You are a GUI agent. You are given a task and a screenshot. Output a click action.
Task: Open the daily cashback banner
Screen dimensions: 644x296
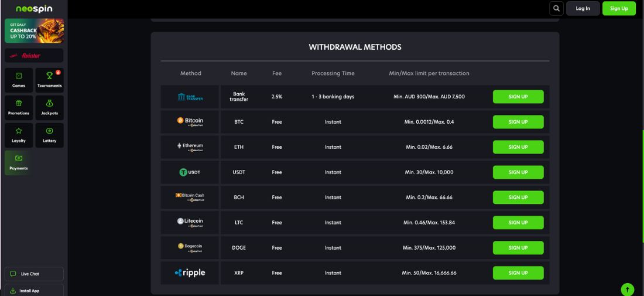click(x=34, y=31)
